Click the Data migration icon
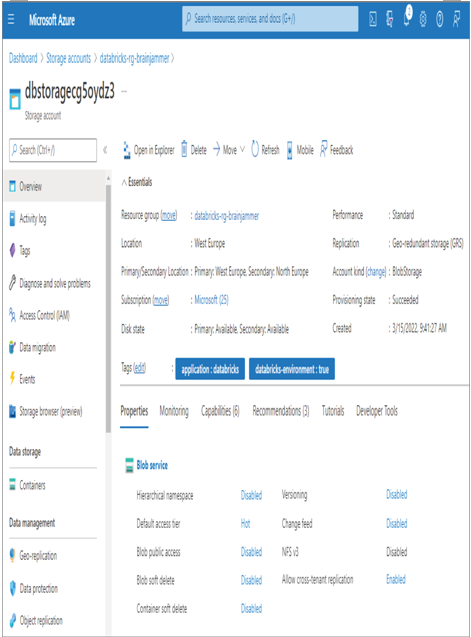 [13, 347]
